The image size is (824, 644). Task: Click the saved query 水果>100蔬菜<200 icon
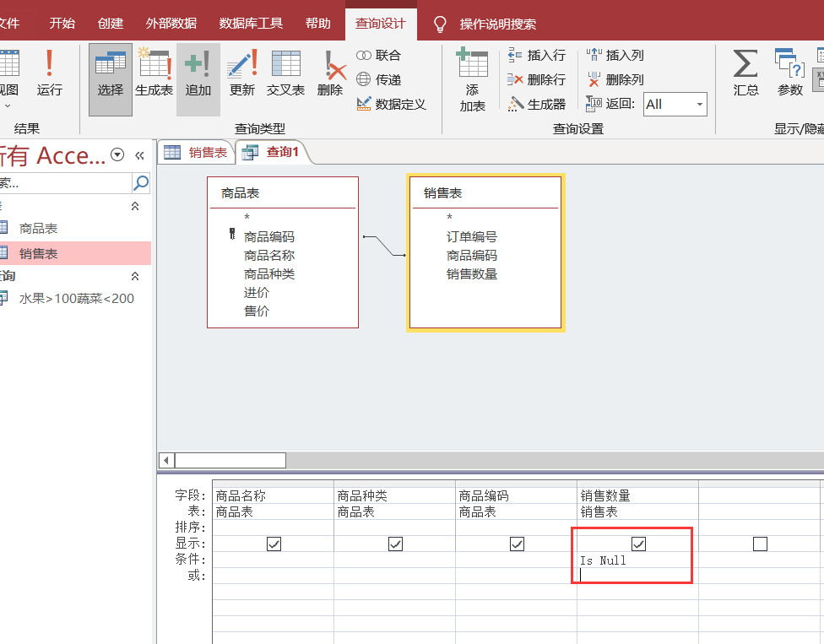[x=3, y=298]
